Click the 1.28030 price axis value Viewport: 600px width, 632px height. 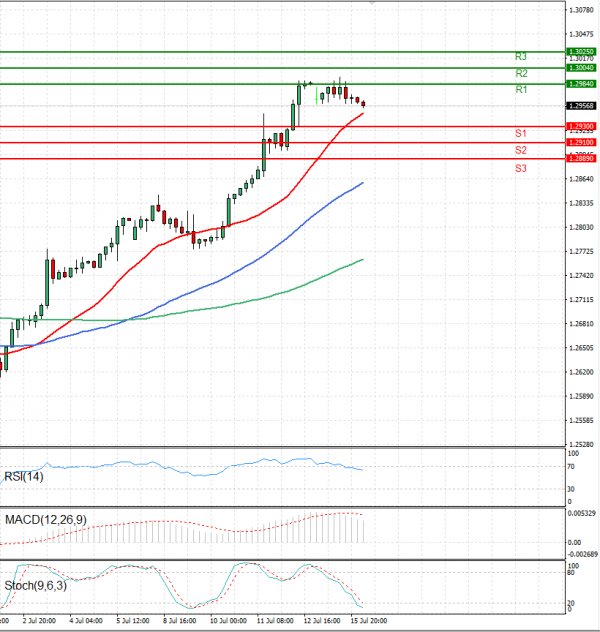coord(581,227)
